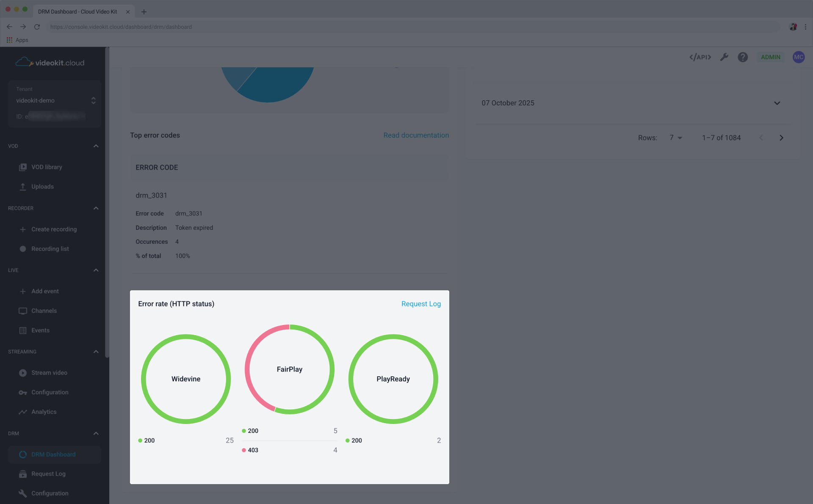Open the API console icon in the top bar
This screenshot has width=813, height=504.
click(700, 57)
